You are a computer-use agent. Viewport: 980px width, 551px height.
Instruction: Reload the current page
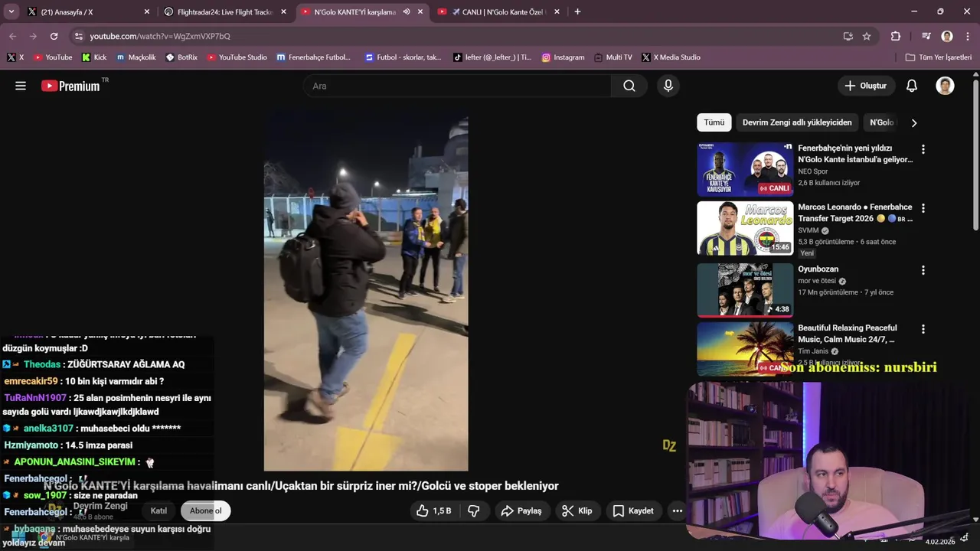click(54, 36)
